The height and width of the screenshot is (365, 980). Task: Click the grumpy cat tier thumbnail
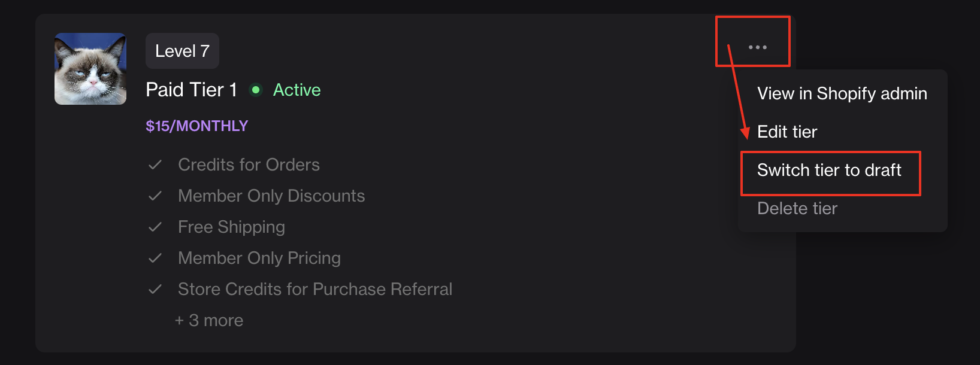pos(90,69)
